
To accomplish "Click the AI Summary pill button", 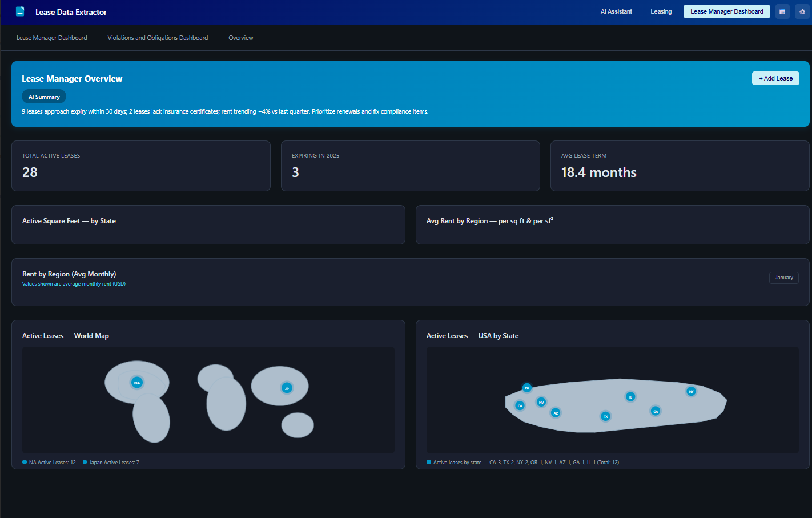I will 44,97.
